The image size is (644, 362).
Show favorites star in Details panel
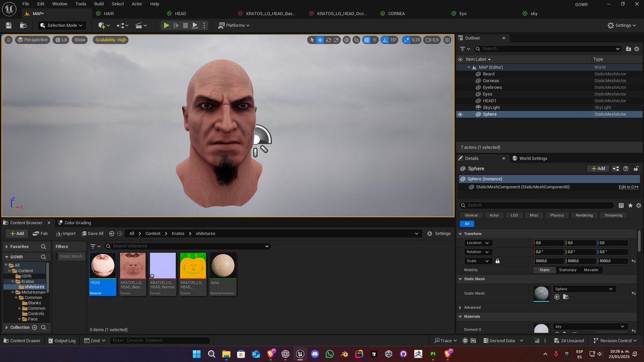click(630, 205)
